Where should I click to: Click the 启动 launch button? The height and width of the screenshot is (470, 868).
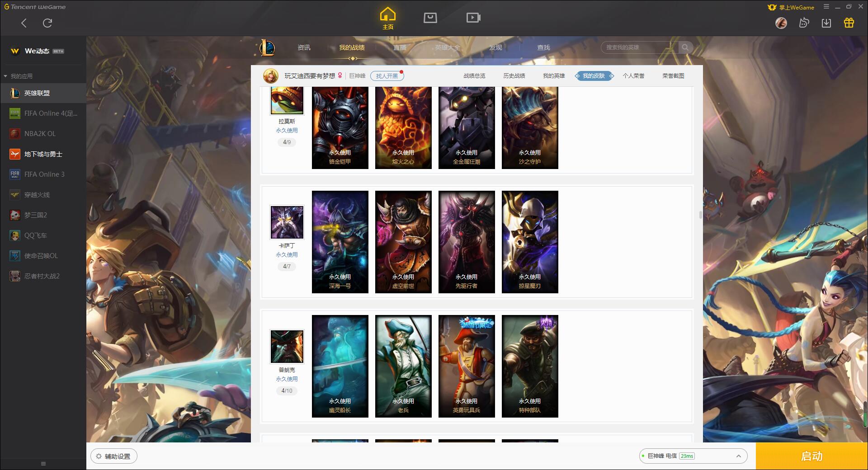point(812,456)
